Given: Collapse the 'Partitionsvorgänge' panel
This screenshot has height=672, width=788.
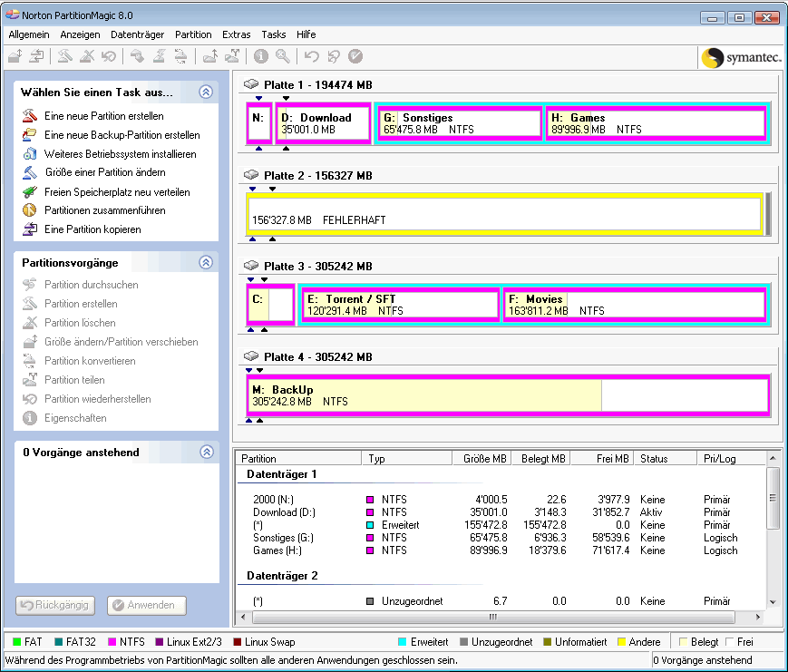Looking at the screenshot, I should coord(206,262).
